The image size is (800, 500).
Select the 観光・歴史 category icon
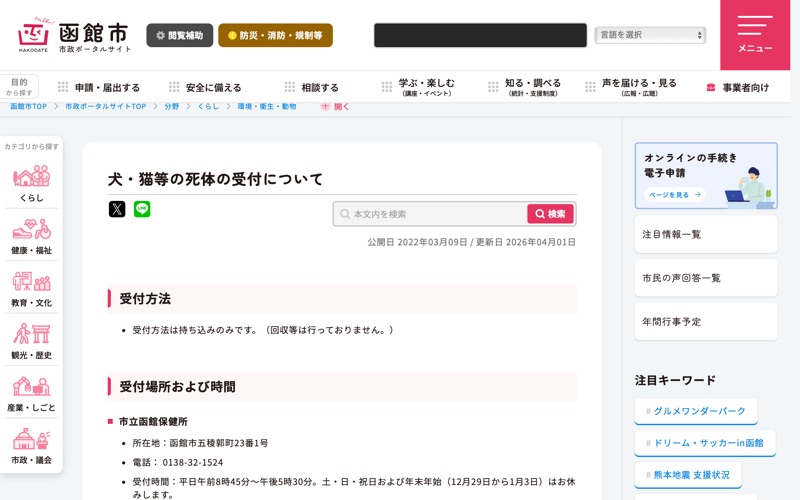pyautogui.click(x=32, y=341)
